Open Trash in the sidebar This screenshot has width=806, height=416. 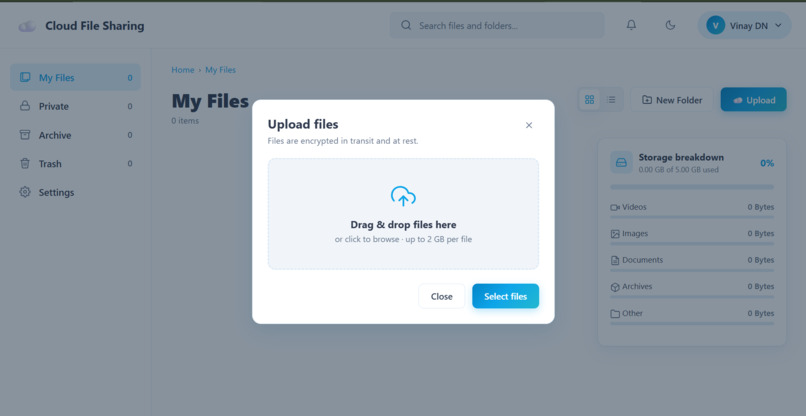pyautogui.click(x=75, y=164)
